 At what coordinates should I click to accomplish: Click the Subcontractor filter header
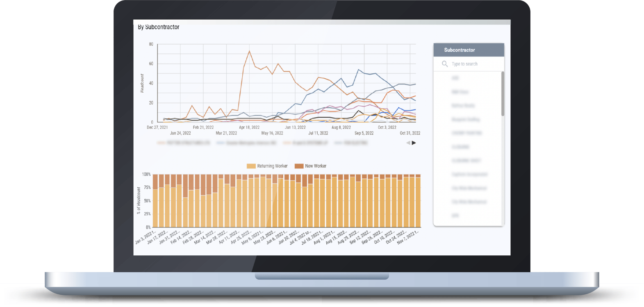pyautogui.click(x=469, y=50)
